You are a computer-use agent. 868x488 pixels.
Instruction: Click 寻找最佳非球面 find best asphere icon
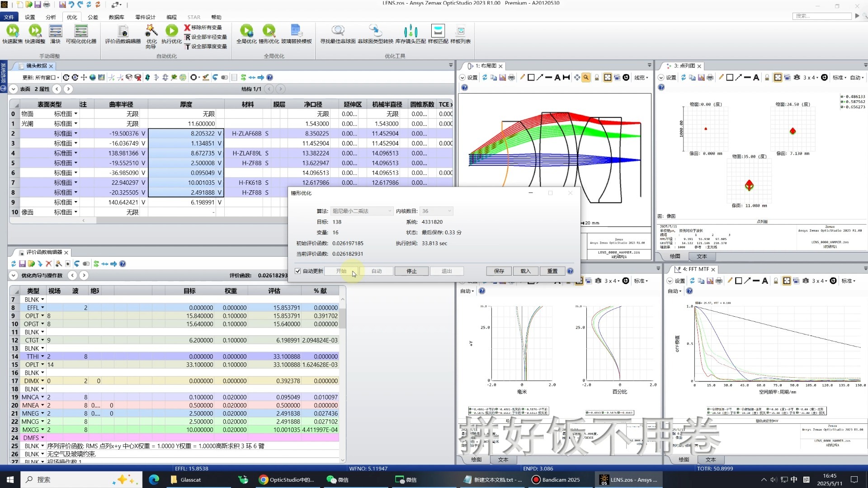pyautogui.click(x=338, y=31)
